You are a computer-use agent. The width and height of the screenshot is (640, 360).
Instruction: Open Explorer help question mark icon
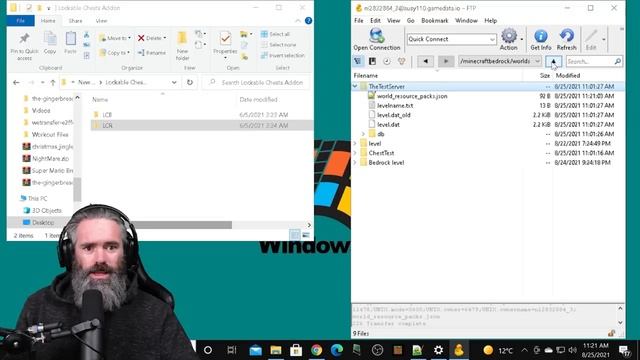pyautogui.click(x=308, y=20)
